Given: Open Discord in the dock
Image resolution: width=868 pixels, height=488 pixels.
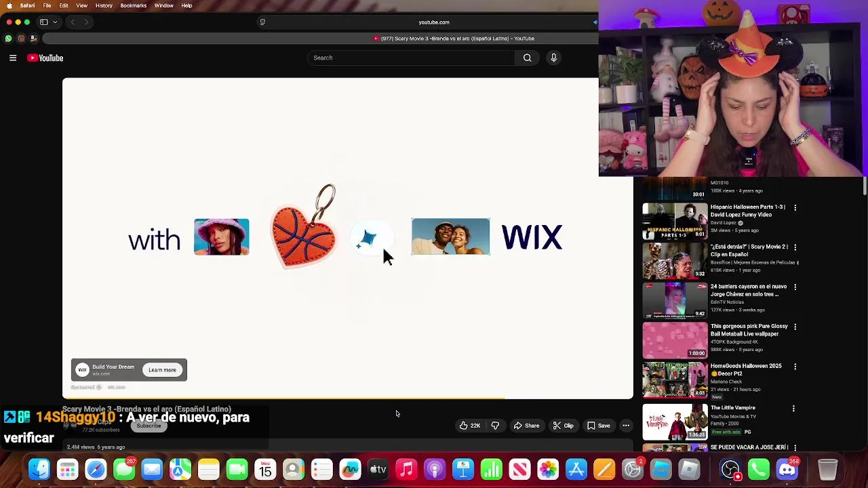Looking at the screenshot, I should pos(787,469).
